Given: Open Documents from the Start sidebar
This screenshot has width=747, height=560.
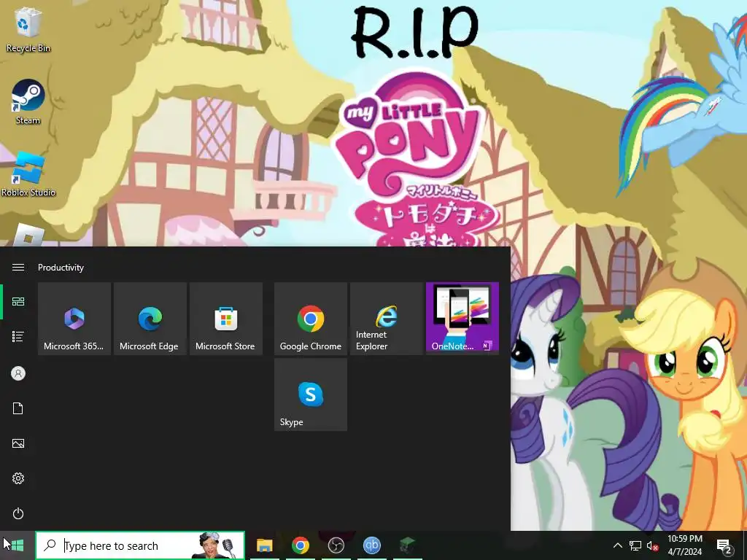Looking at the screenshot, I should point(18,408).
